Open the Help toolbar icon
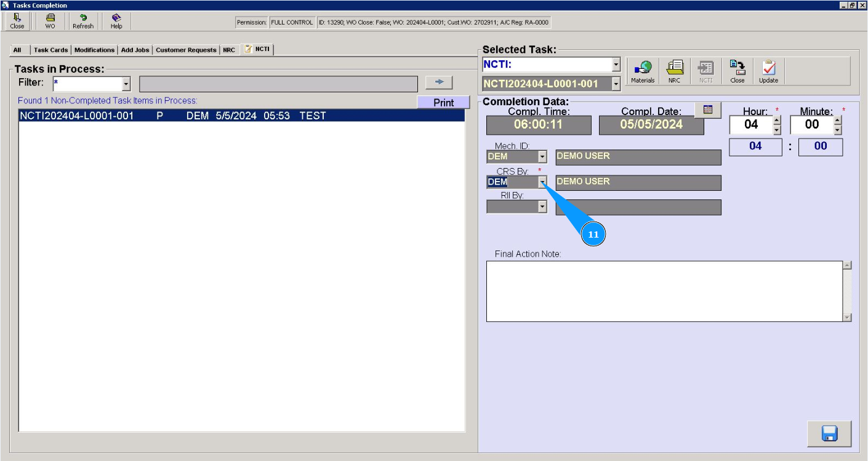The image size is (868, 461). click(x=116, y=22)
